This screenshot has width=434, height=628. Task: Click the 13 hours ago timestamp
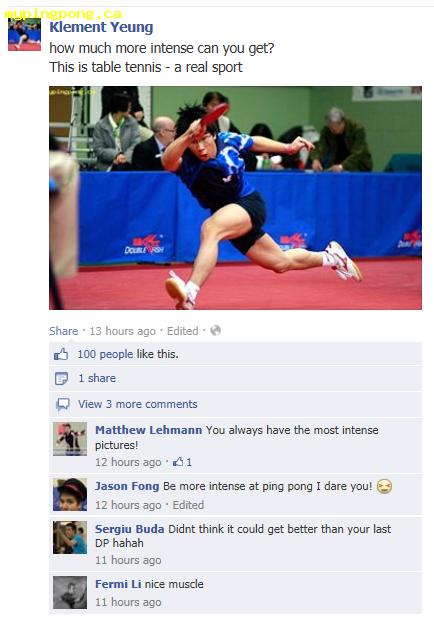123,331
